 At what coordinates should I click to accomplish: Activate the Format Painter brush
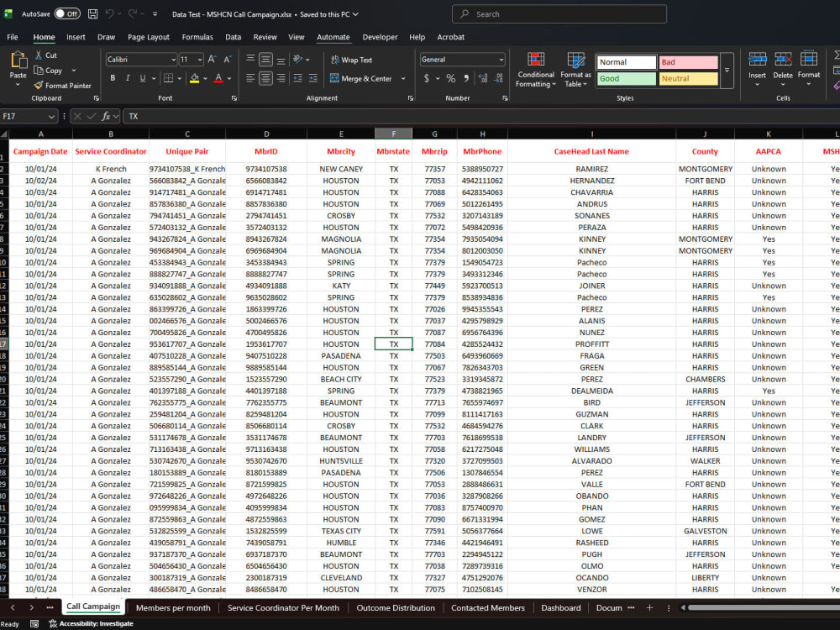click(62, 85)
